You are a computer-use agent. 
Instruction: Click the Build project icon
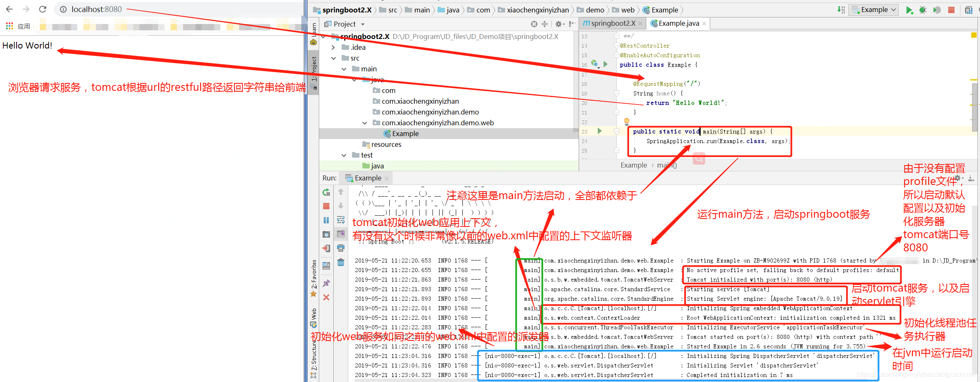(841, 10)
